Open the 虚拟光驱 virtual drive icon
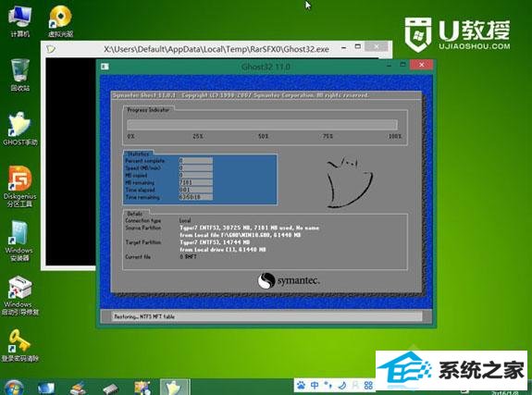The image size is (532, 395). tap(60, 21)
